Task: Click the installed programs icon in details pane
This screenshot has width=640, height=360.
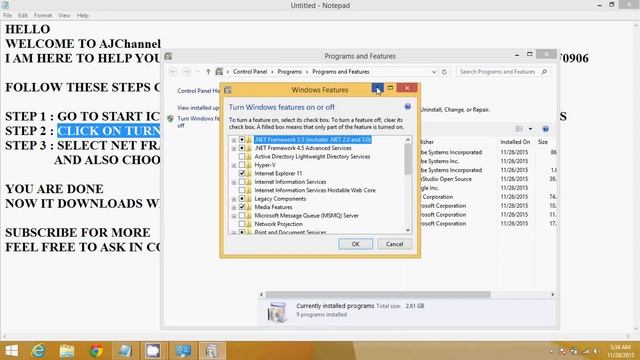Action: point(277,311)
